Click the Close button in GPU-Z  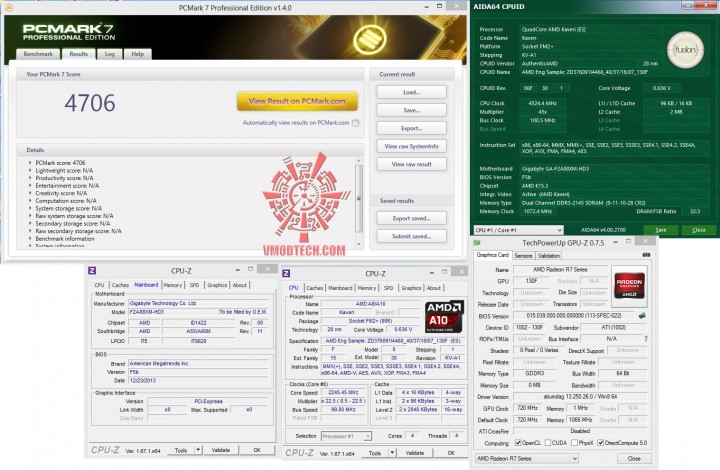click(x=634, y=459)
